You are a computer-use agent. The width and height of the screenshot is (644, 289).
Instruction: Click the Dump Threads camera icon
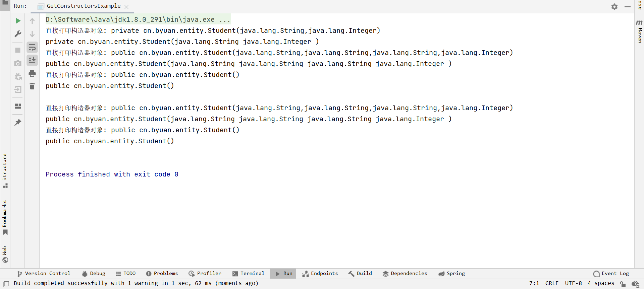[x=18, y=63]
